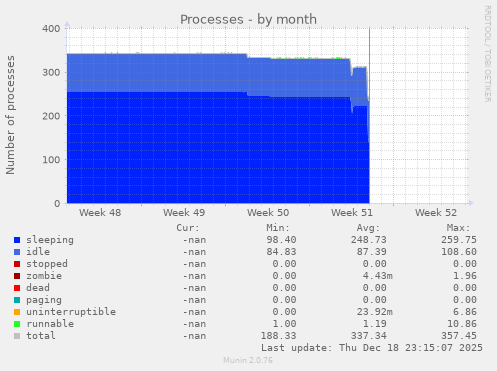Screen dimensions: 497x371
Task: Select the stopped legend color swatch
Action: point(17,264)
